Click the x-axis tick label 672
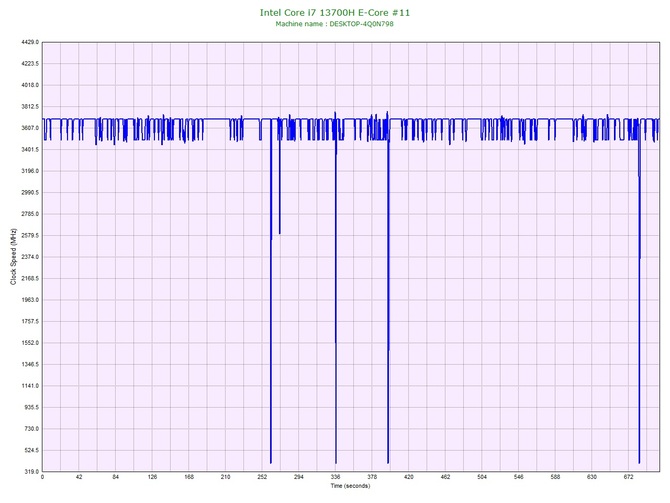 [629, 477]
